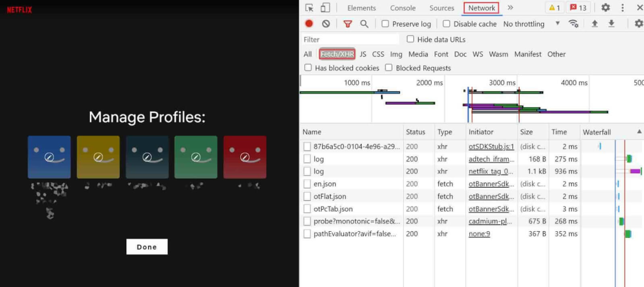Edit the green profile avatar
Screen dimensions: 644x287
[x=196, y=157]
